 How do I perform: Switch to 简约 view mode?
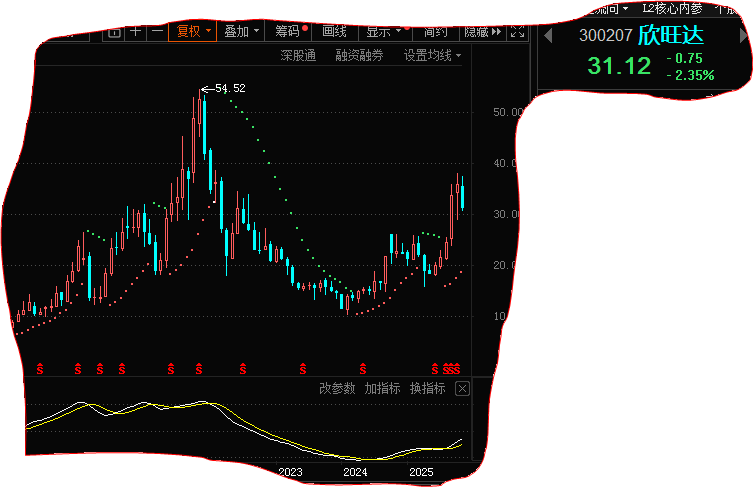[x=436, y=32]
